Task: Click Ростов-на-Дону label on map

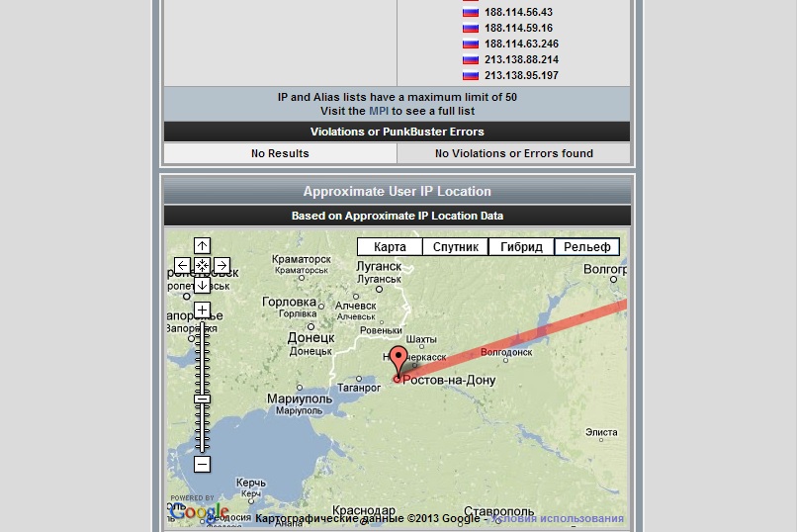Action: (x=449, y=380)
